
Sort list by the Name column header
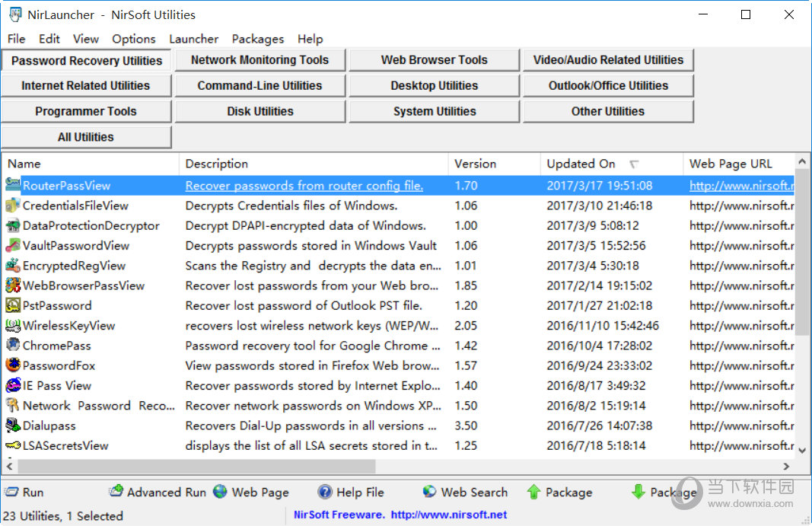pyautogui.click(x=91, y=164)
